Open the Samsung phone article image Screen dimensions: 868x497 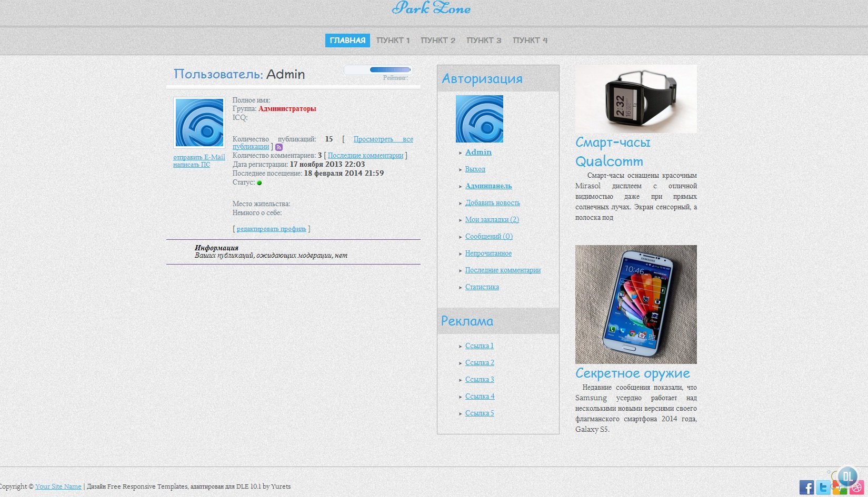point(636,304)
